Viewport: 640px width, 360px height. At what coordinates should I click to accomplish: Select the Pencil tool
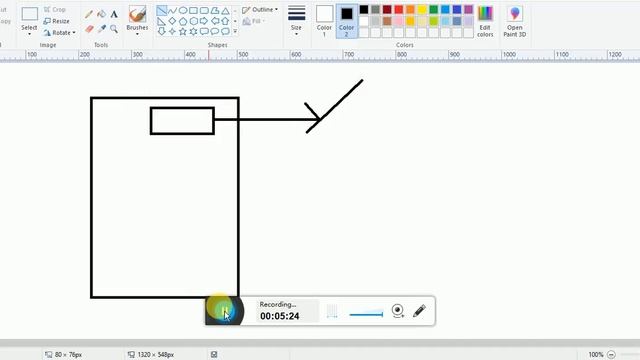tap(89, 15)
